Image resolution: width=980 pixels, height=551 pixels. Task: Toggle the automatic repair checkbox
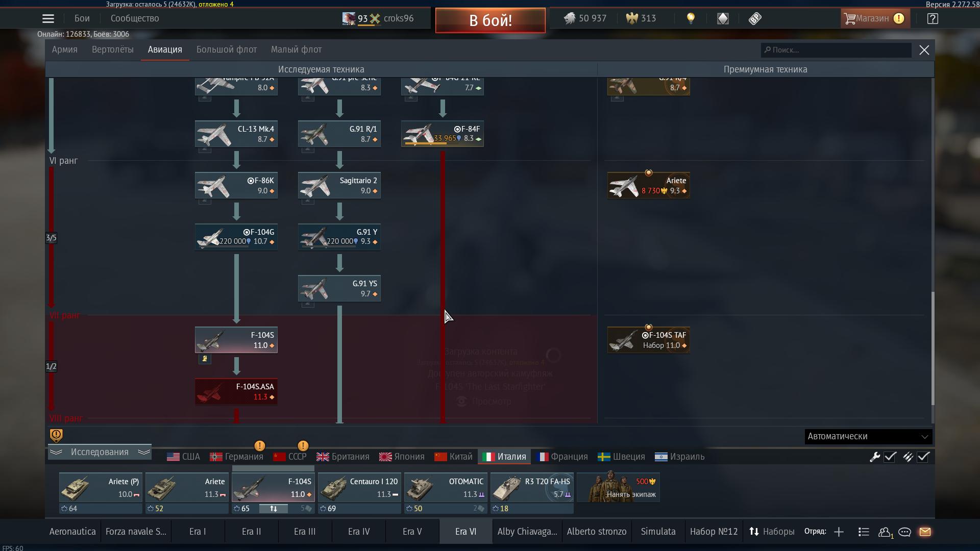click(x=890, y=457)
